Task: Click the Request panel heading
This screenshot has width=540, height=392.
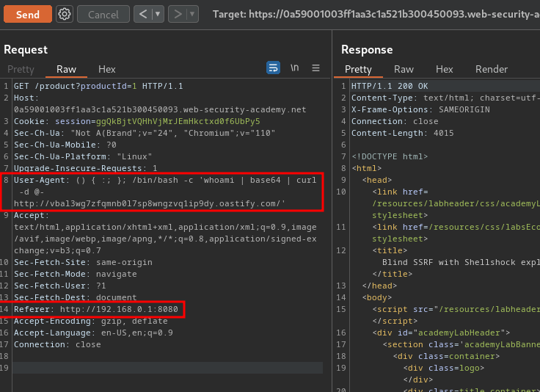Action: point(26,50)
